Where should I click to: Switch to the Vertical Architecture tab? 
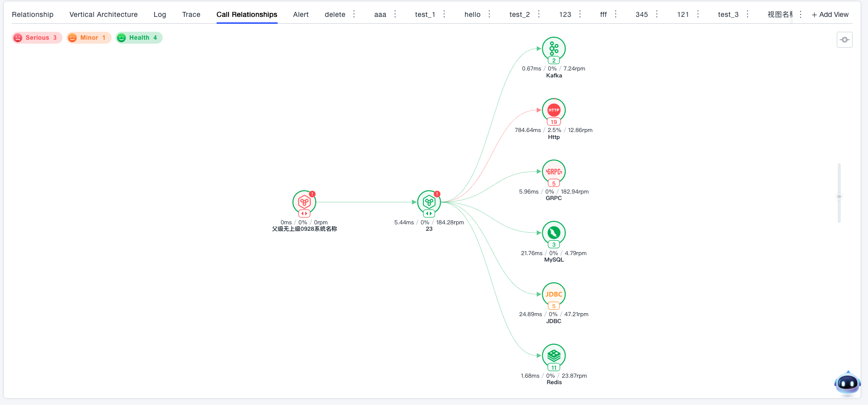point(104,14)
